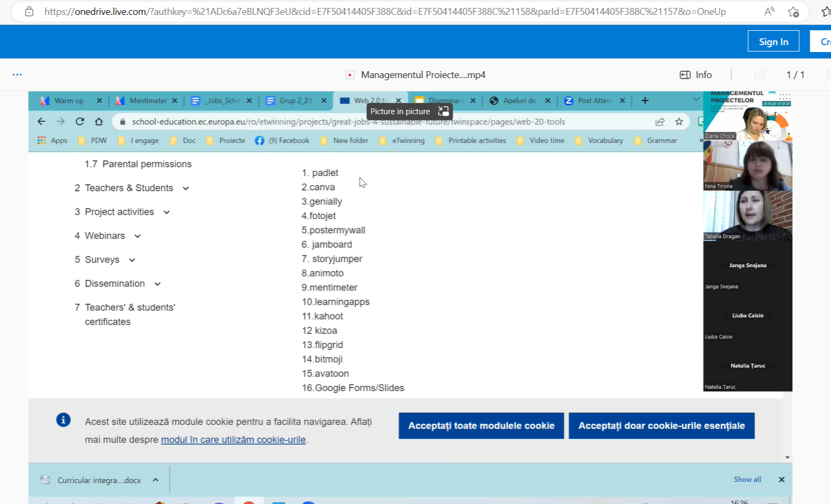
Task: Click the browser forward arrow
Action: 61,122
